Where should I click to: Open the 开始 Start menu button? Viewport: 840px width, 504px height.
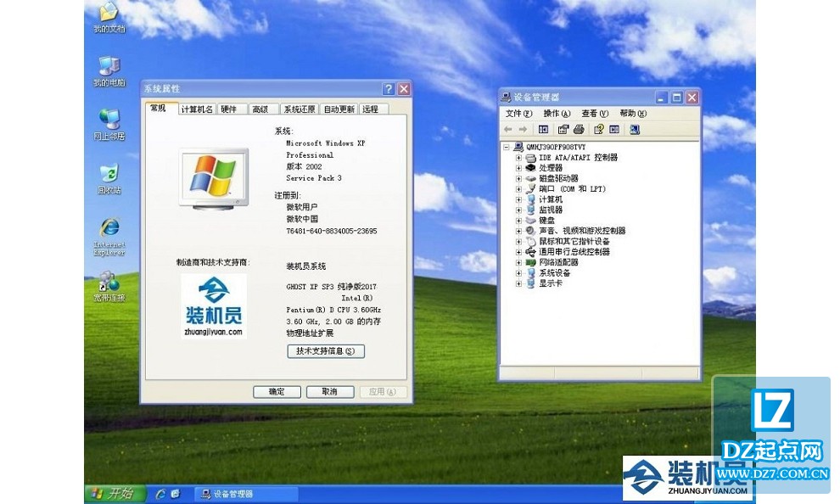tap(115, 494)
